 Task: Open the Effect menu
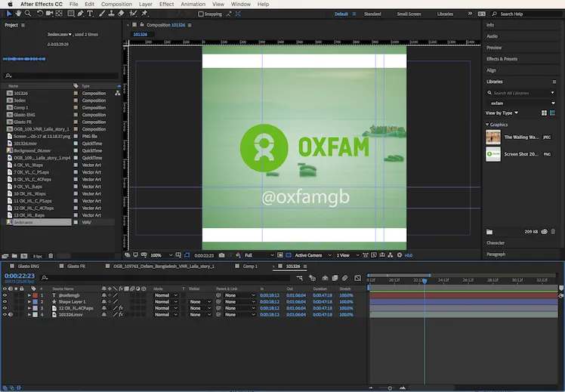[x=166, y=4]
